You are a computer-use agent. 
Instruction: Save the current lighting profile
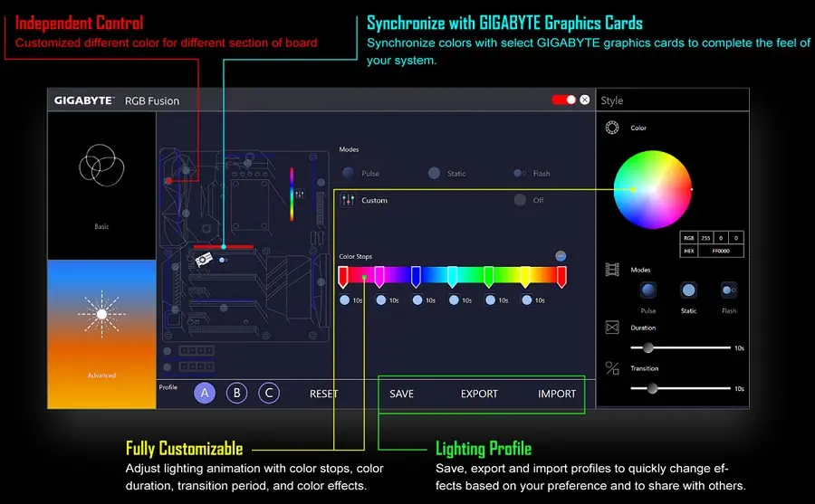point(402,394)
